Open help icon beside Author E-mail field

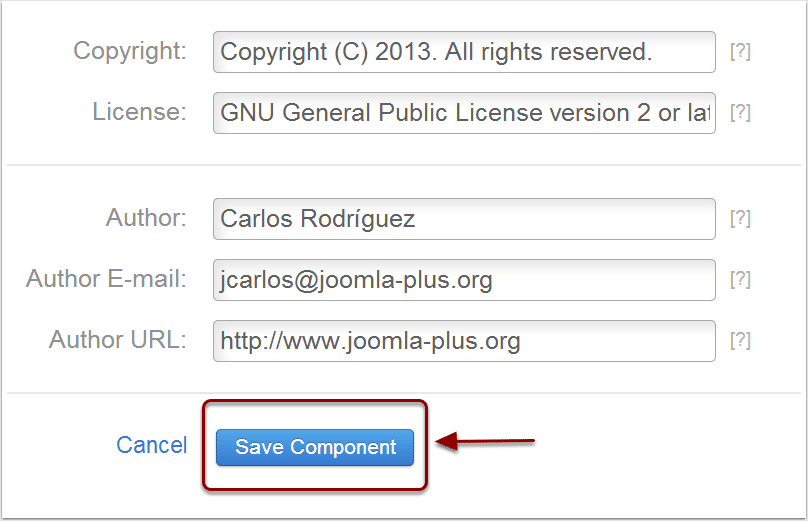click(x=740, y=279)
